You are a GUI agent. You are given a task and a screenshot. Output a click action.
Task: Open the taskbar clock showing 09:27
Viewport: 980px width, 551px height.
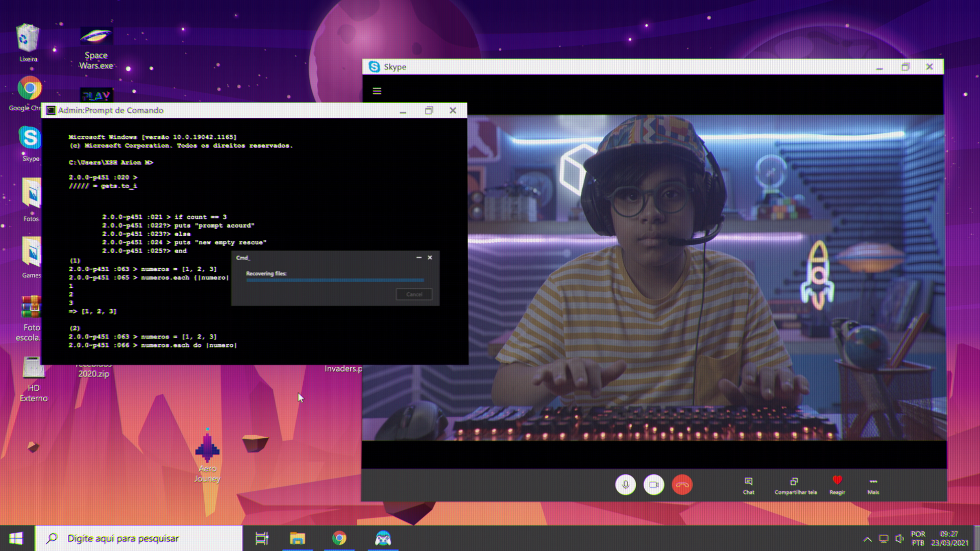pyautogui.click(x=949, y=539)
